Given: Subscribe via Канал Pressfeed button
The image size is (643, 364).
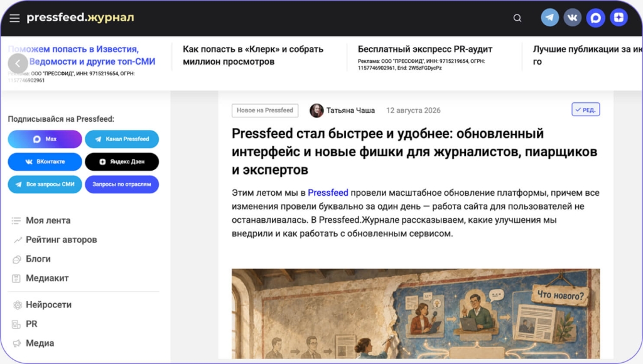Looking at the screenshot, I should pyautogui.click(x=122, y=139).
